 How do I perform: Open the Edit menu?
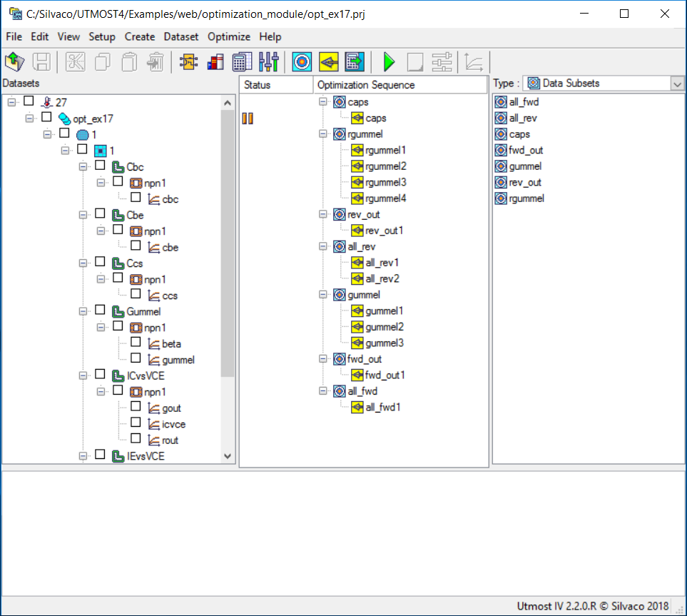[39, 37]
